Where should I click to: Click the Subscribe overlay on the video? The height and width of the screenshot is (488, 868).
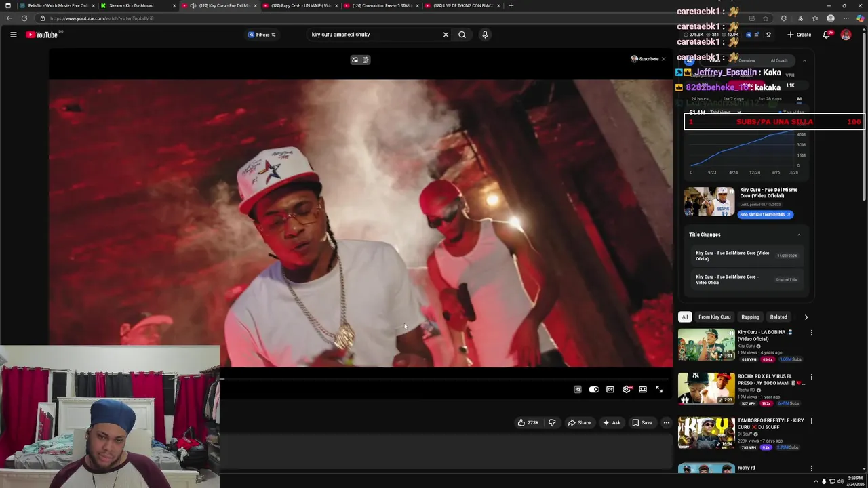point(644,59)
